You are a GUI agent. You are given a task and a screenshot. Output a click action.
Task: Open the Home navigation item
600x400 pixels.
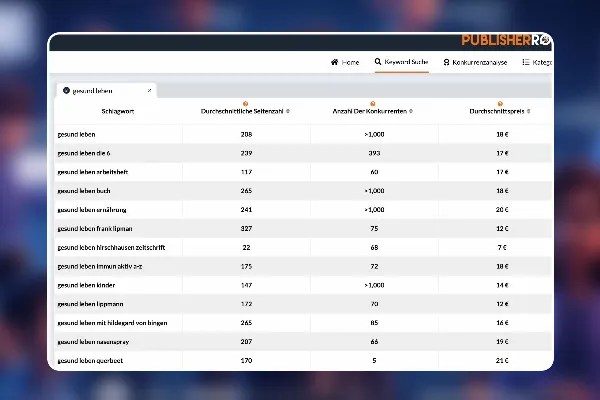[x=345, y=62]
